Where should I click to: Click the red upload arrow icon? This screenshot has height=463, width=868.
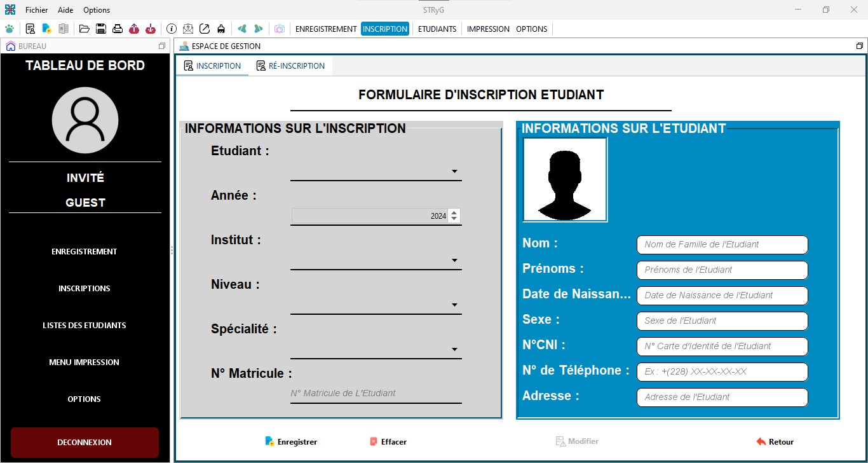pyautogui.click(x=134, y=29)
